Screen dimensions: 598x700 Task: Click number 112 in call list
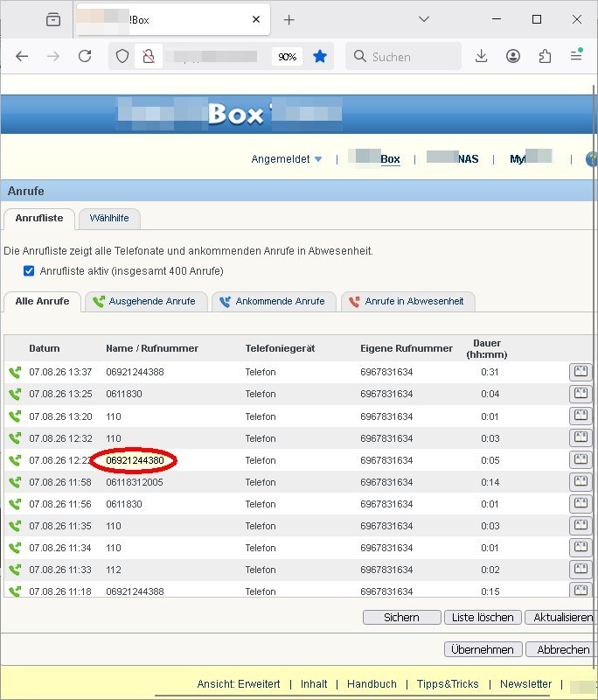click(114, 570)
